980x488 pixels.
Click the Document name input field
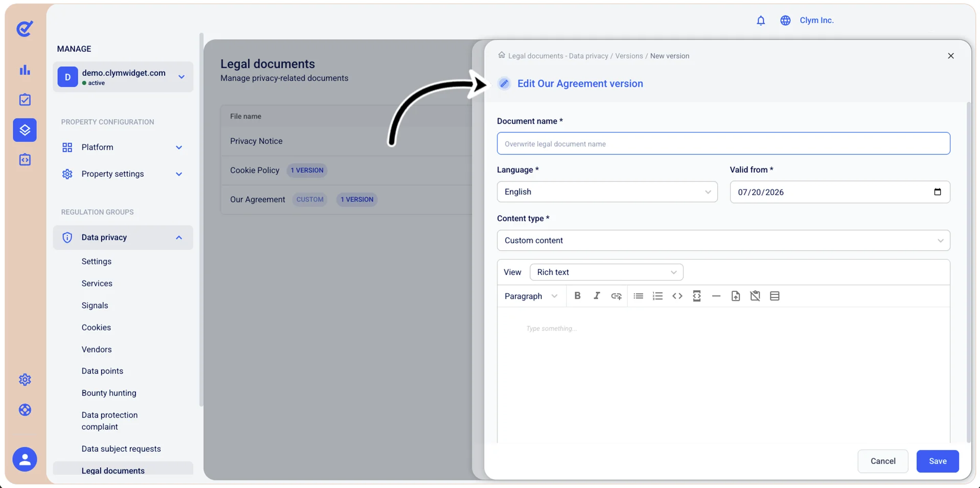[x=723, y=144]
